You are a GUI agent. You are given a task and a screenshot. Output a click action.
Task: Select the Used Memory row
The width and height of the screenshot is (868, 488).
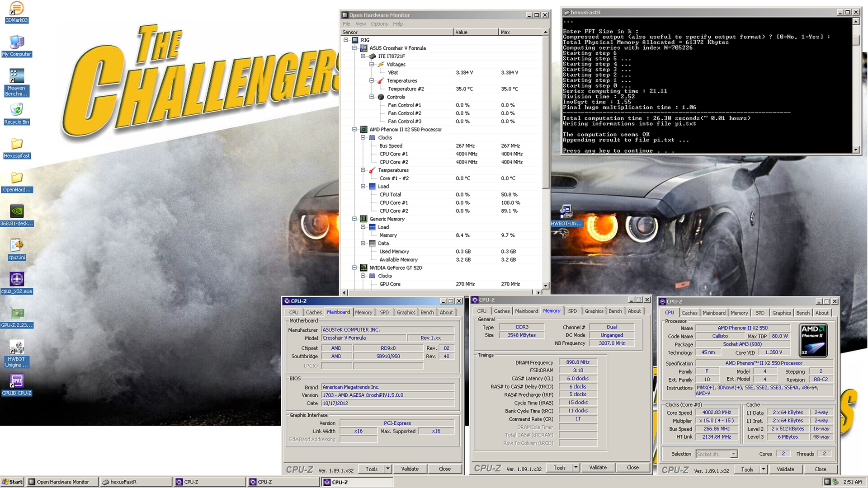pos(441,251)
